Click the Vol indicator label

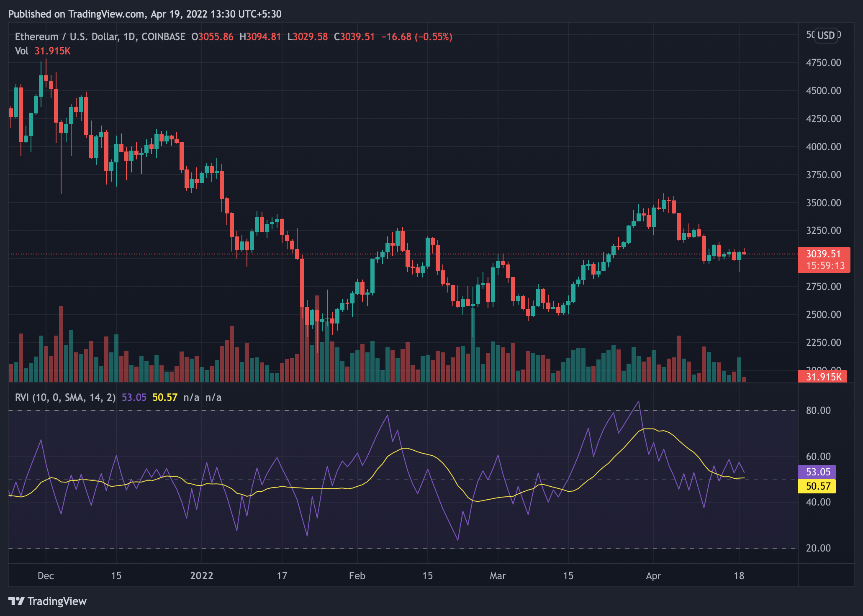(x=21, y=51)
